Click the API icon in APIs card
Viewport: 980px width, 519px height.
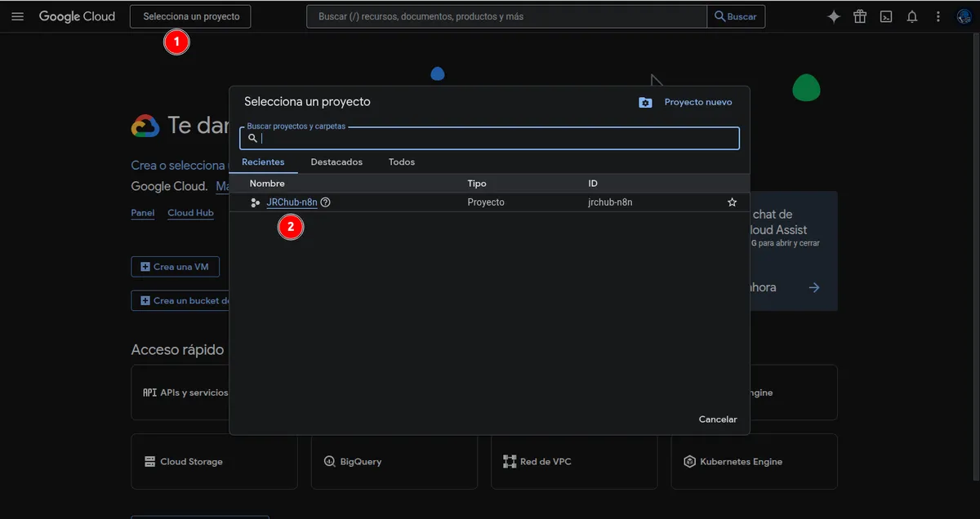[x=150, y=393]
